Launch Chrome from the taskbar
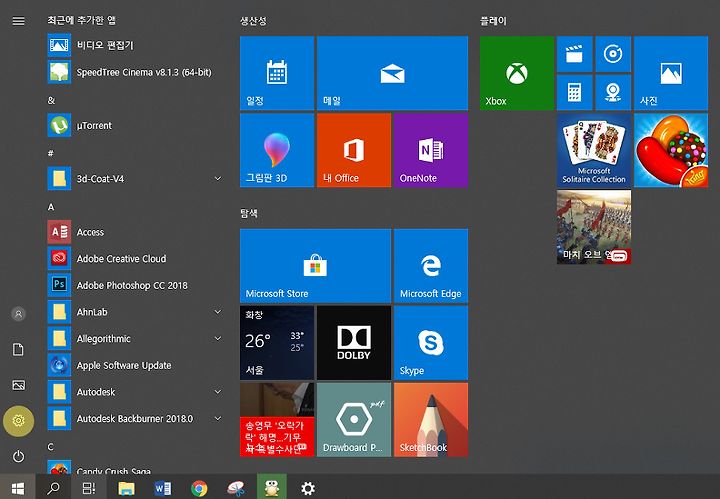 point(199,488)
